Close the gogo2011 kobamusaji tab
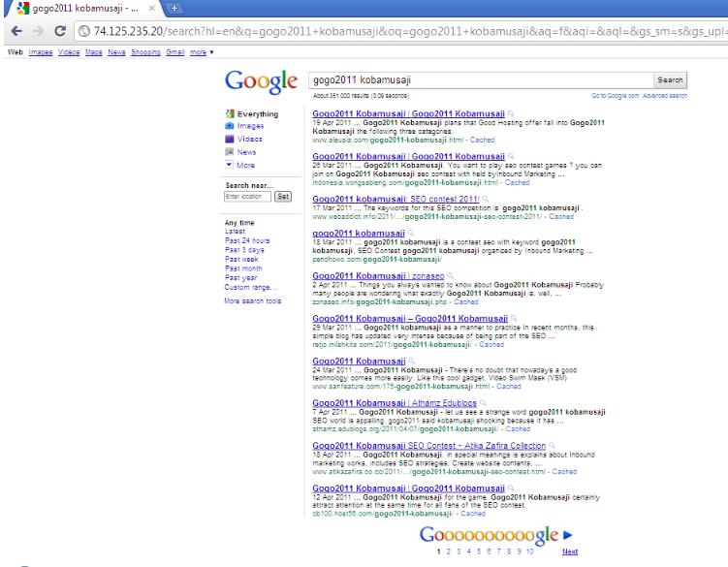The image size is (728, 567). (x=152, y=9)
